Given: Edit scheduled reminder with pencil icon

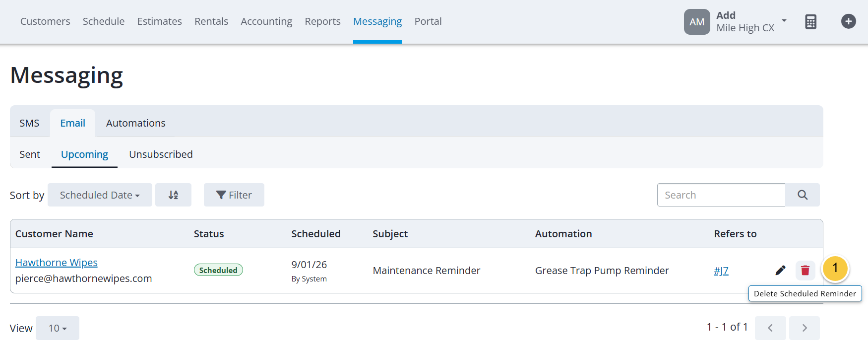Looking at the screenshot, I should coord(780,270).
